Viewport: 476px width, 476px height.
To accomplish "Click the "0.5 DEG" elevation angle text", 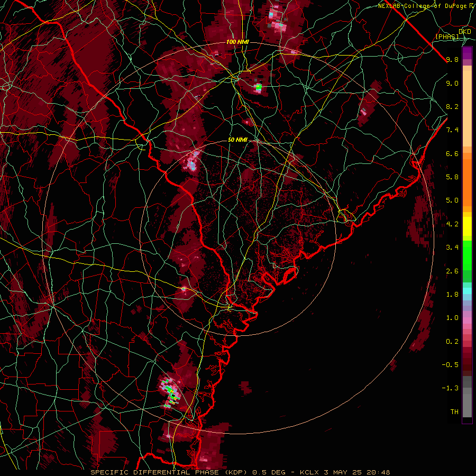I will click(269, 472).
